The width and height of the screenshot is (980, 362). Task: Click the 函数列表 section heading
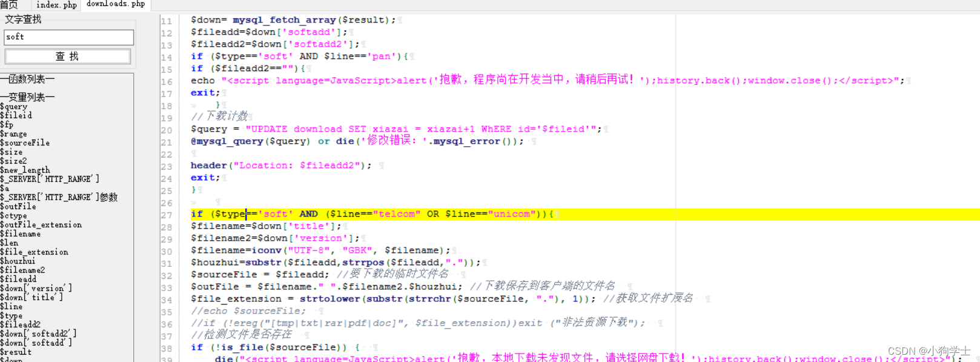tap(27, 79)
